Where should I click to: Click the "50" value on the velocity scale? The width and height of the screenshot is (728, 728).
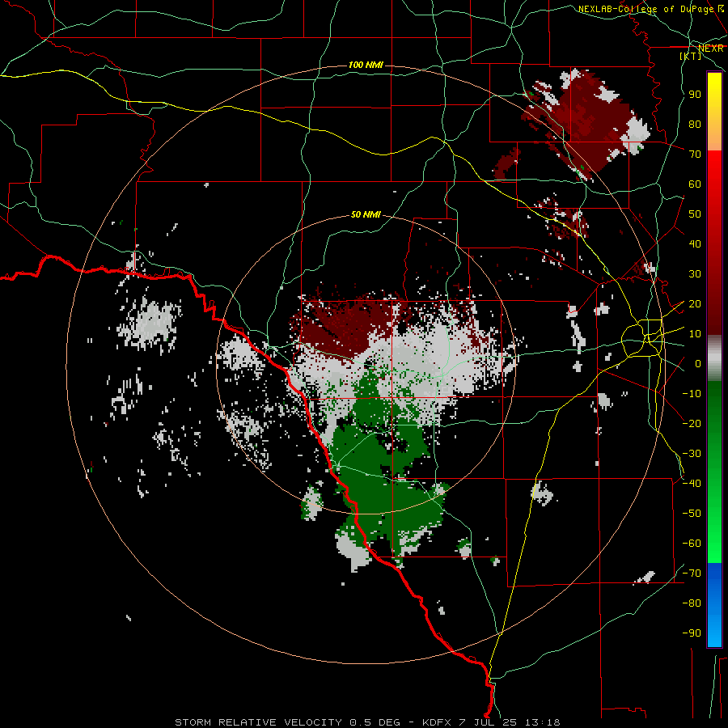point(695,214)
